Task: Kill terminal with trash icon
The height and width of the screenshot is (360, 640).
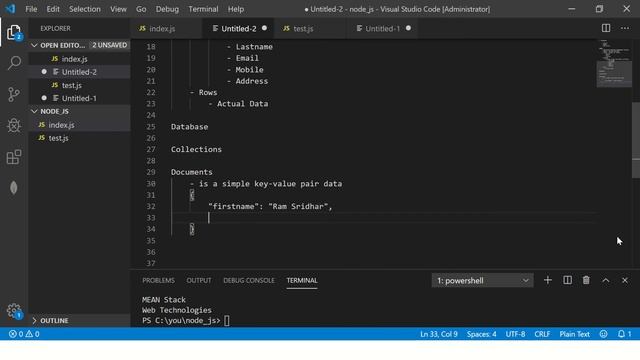Action: (x=586, y=280)
